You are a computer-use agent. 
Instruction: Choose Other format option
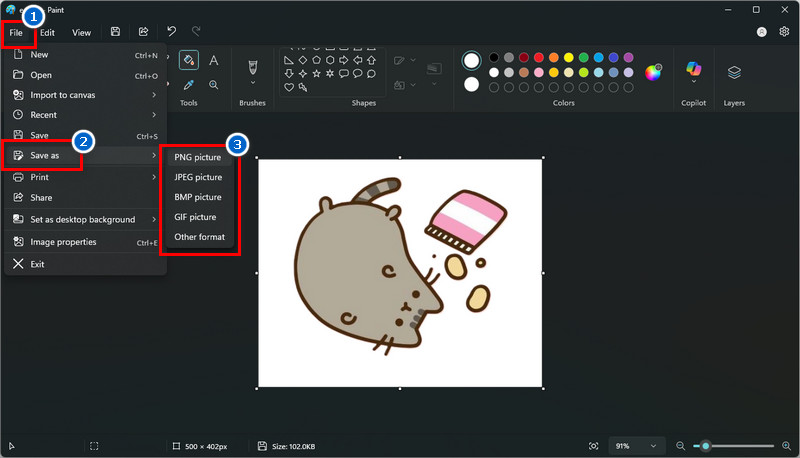(x=199, y=237)
